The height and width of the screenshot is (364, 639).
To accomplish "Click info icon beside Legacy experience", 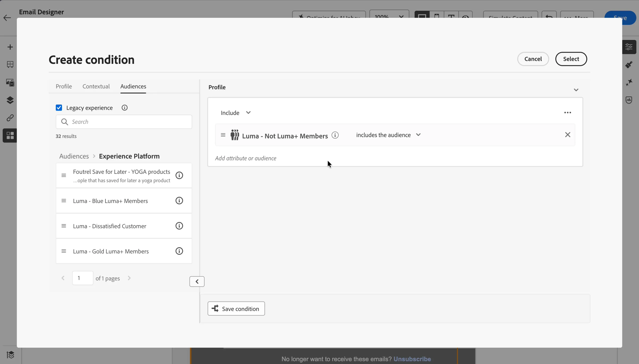I will coord(125,108).
